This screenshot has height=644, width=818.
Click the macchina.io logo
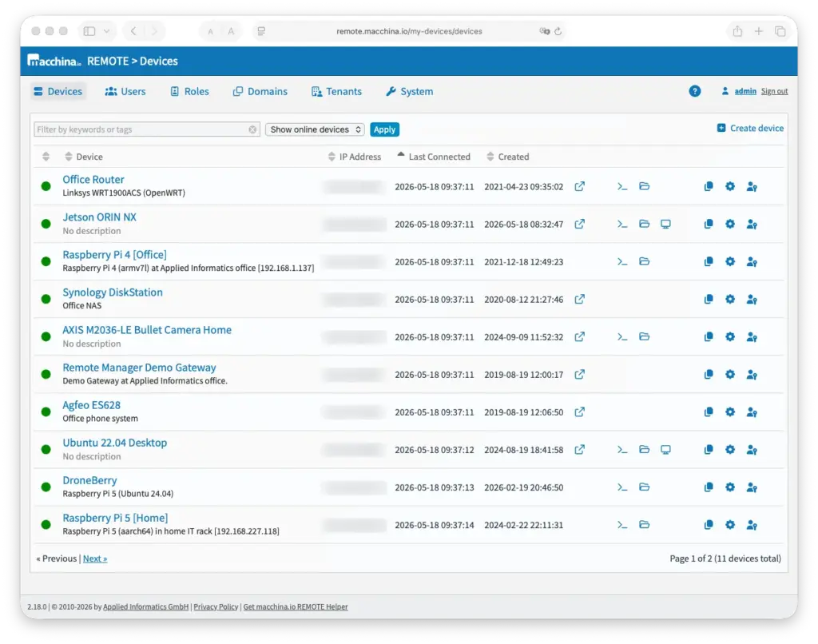pyautogui.click(x=54, y=61)
